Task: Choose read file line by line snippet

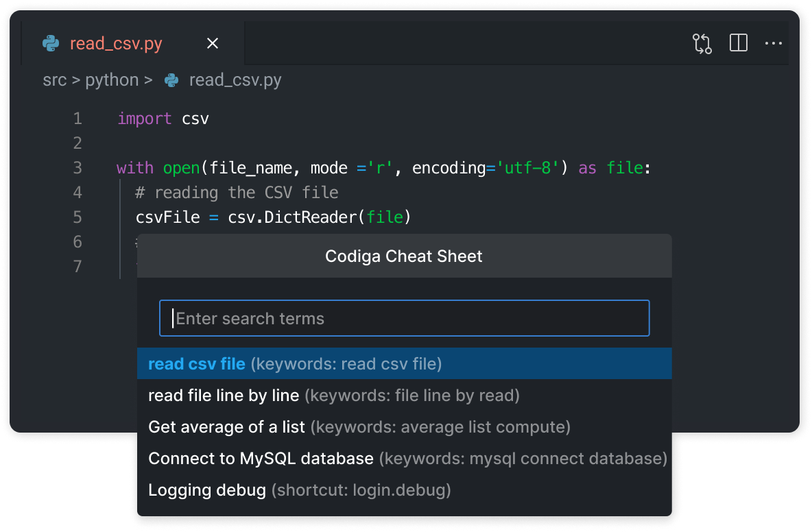Action: point(405,396)
